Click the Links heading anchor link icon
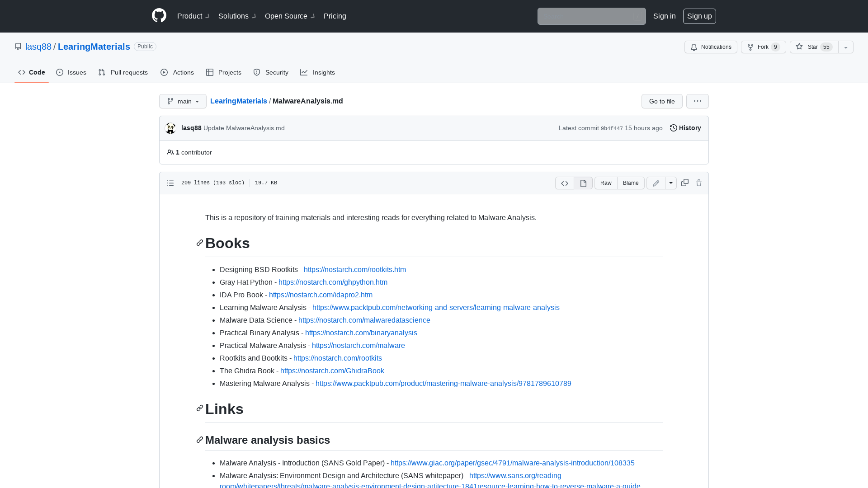Viewport: 868px width, 488px height. coord(200,408)
